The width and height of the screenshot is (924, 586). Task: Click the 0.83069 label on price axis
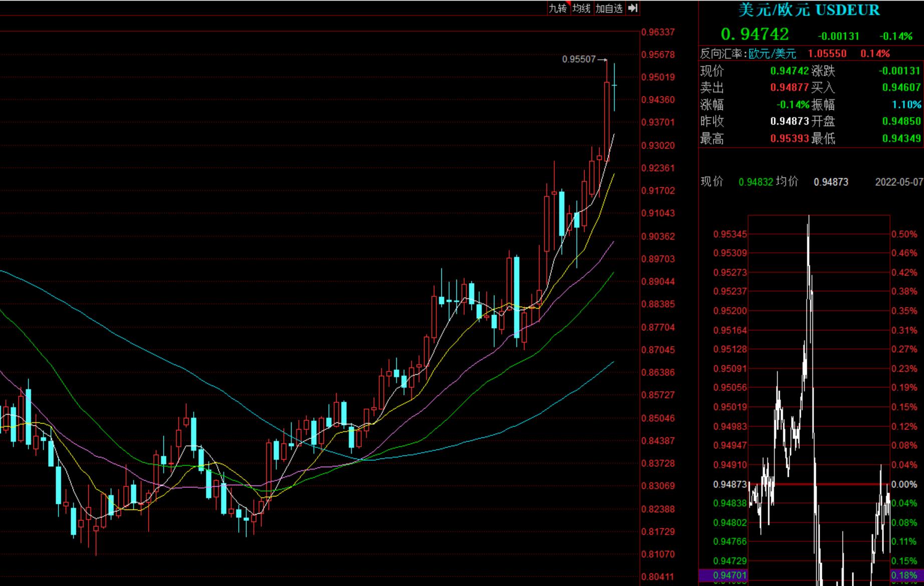click(x=658, y=486)
